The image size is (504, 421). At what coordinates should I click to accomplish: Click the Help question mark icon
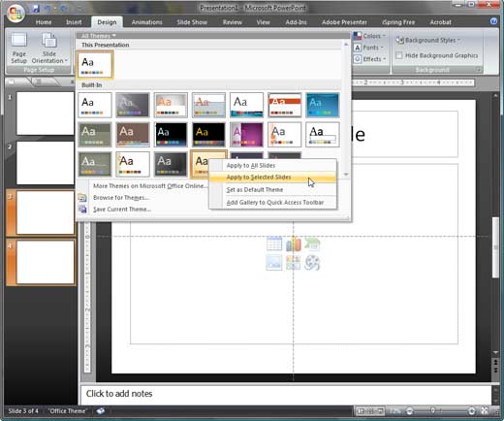[x=493, y=21]
